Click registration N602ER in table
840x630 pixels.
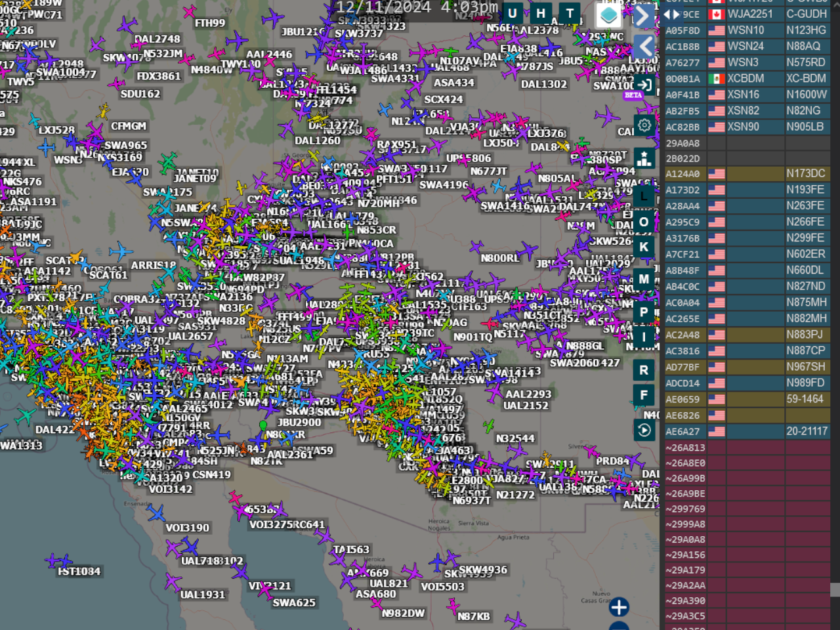tap(806, 254)
